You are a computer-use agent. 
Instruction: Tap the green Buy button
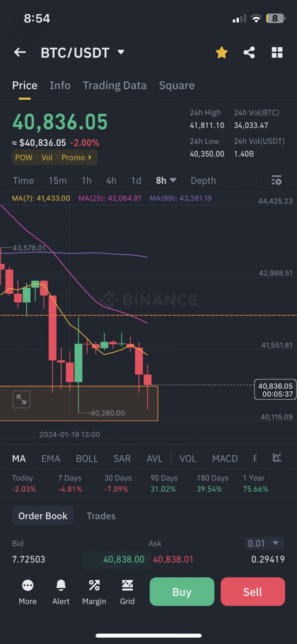tap(182, 592)
